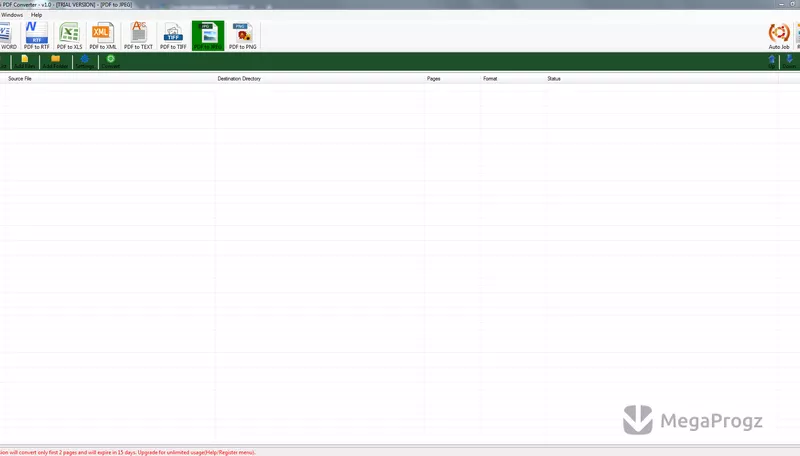Start conversion with Convert button
The width and height of the screenshot is (800, 456).
click(x=110, y=62)
